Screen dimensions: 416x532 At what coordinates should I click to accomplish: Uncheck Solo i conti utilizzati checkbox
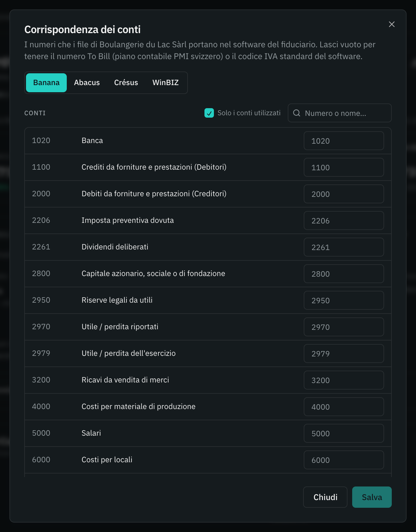pyautogui.click(x=209, y=113)
